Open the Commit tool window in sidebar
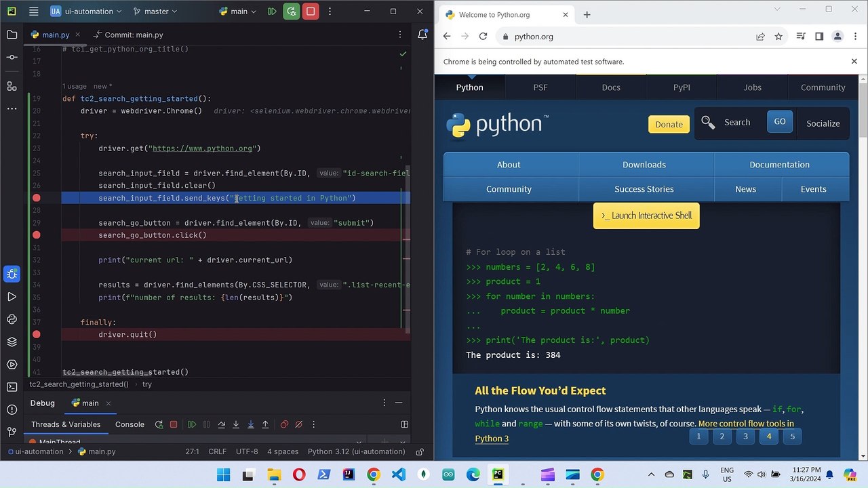The image size is (868, 488). tap(12, 57)
